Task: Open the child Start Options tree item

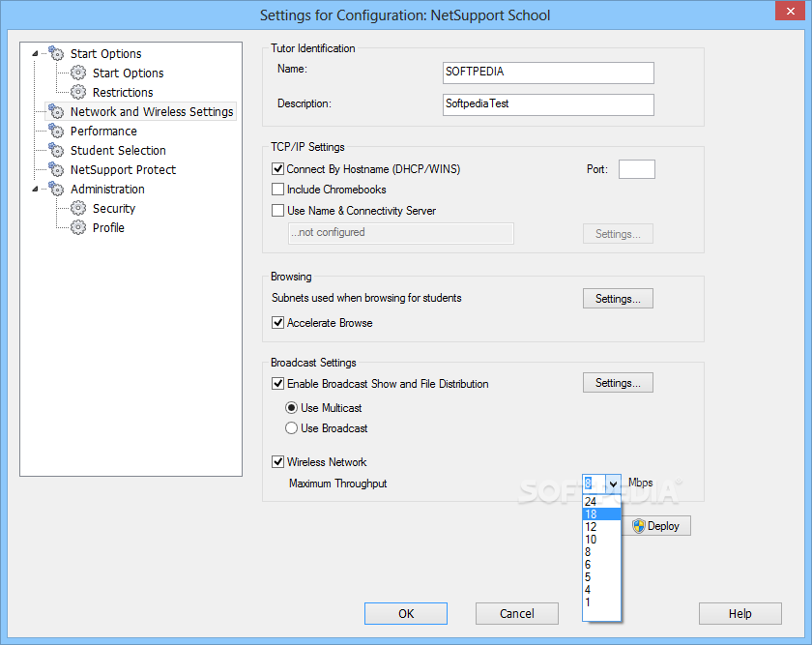Action: pyautogui.click(x=128, y=73)
